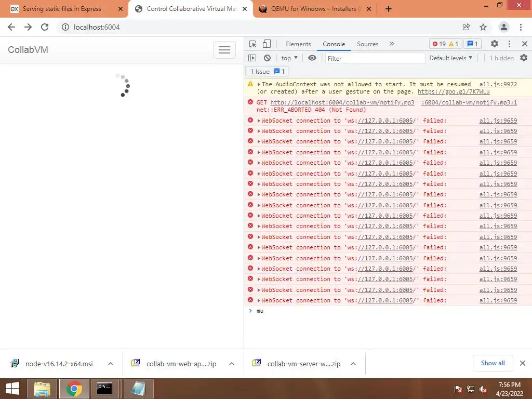The height and width of the screenshot is (399, 532).
Task: Clear the console output
Action: point(268,58)
